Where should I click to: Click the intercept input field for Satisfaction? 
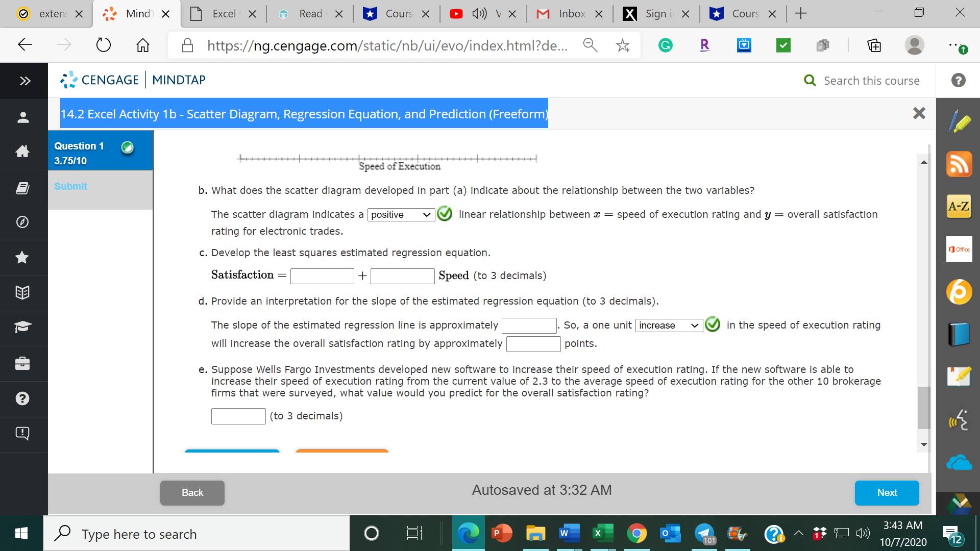(x=322, y=276)
